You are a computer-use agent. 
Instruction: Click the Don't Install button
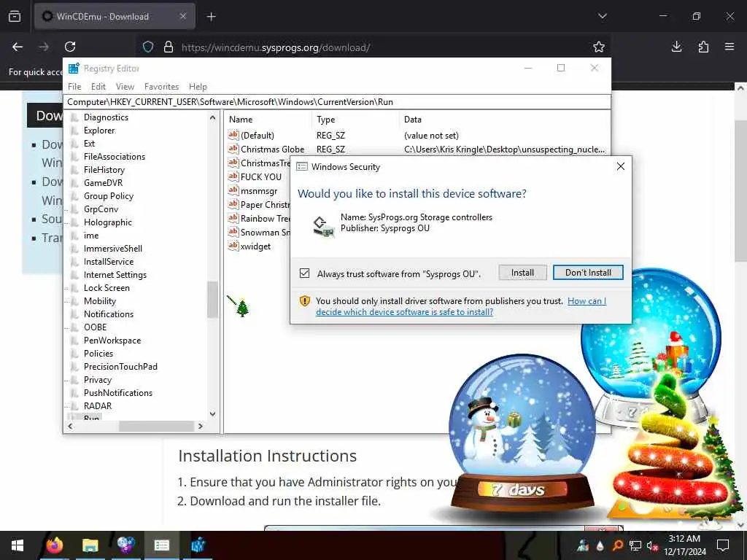pos(588,273)
